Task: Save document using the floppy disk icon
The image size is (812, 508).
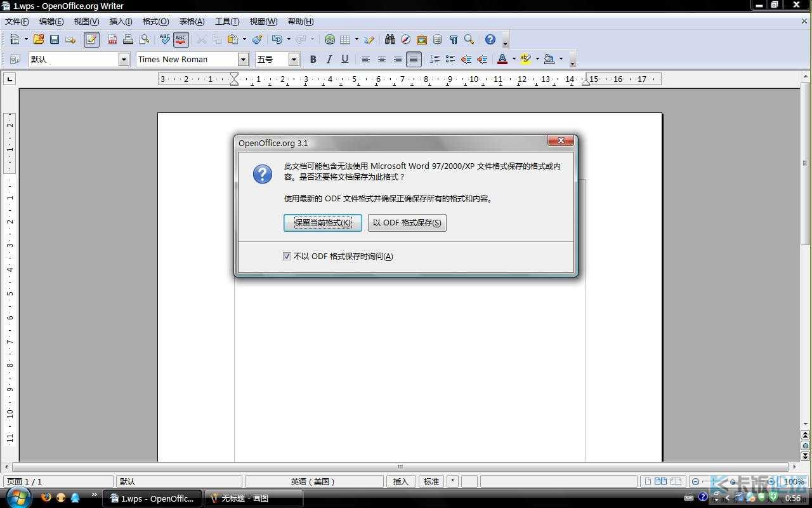Action: tap(55, 39)
